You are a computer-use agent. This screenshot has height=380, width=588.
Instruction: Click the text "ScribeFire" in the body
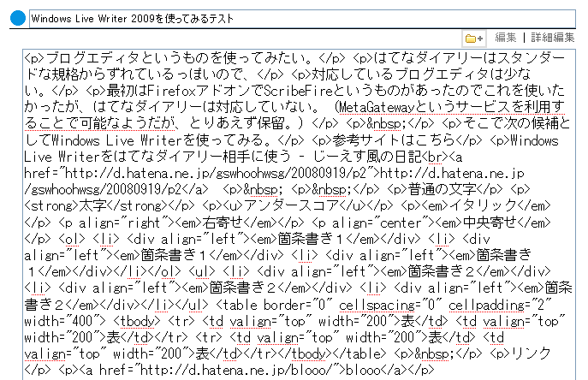(x=298, y=92)
